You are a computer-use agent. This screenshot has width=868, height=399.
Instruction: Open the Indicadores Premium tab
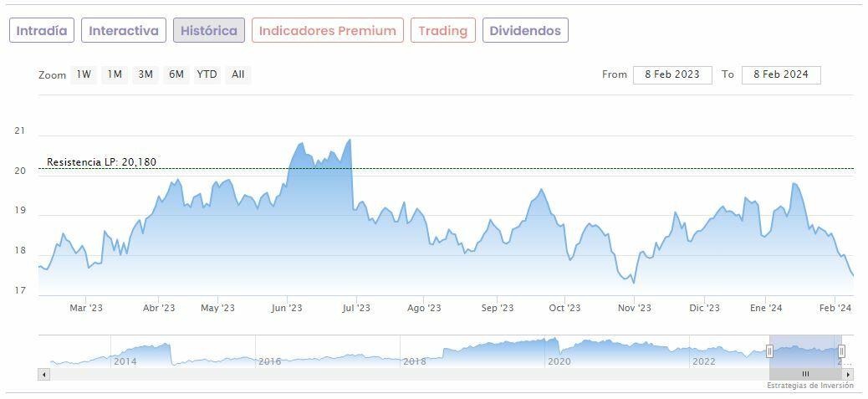click(327, 30)
